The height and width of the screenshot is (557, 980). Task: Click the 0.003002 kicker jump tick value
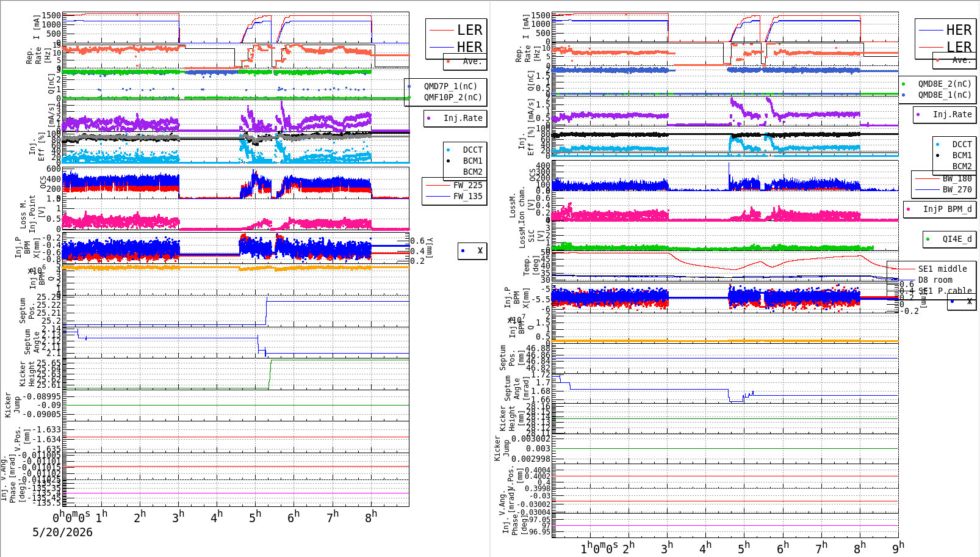pos(531,439)
